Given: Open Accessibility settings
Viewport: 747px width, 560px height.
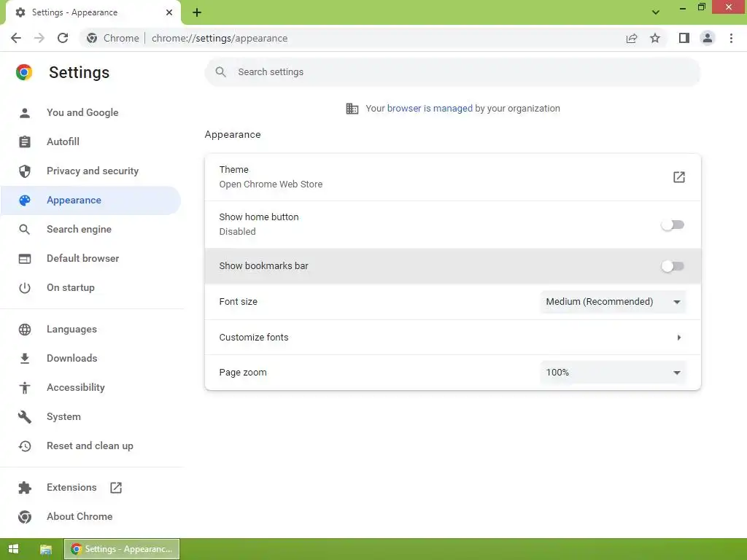Looking at the screenshot, I should click(x=76, y=388).
